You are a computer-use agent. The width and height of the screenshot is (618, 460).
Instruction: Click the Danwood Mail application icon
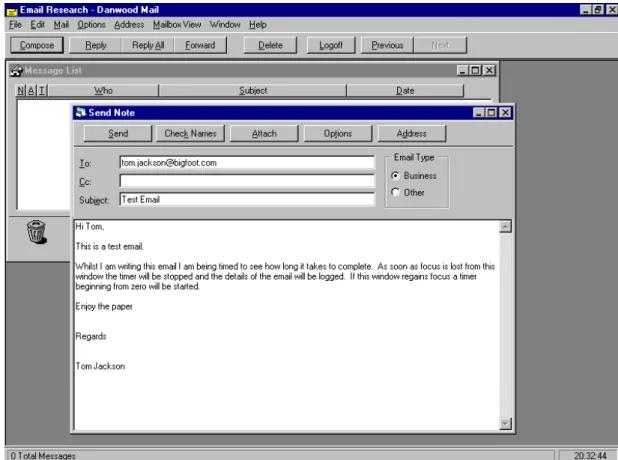pos(12,10)
